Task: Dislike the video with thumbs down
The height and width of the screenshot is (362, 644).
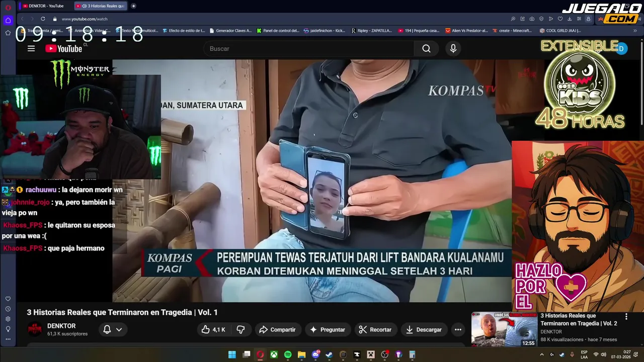Action: (x=240, y=329)
